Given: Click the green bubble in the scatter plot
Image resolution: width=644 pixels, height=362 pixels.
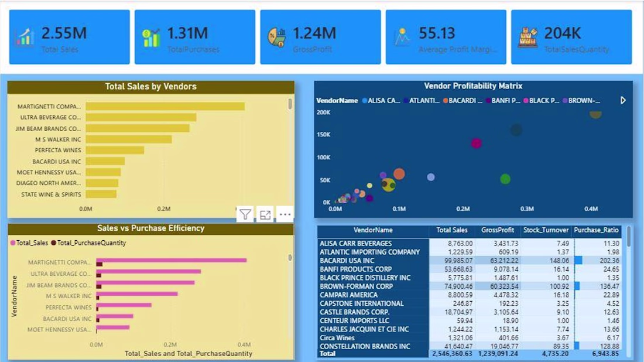Looking at the screenshot, I should click(x=505, y=179).
